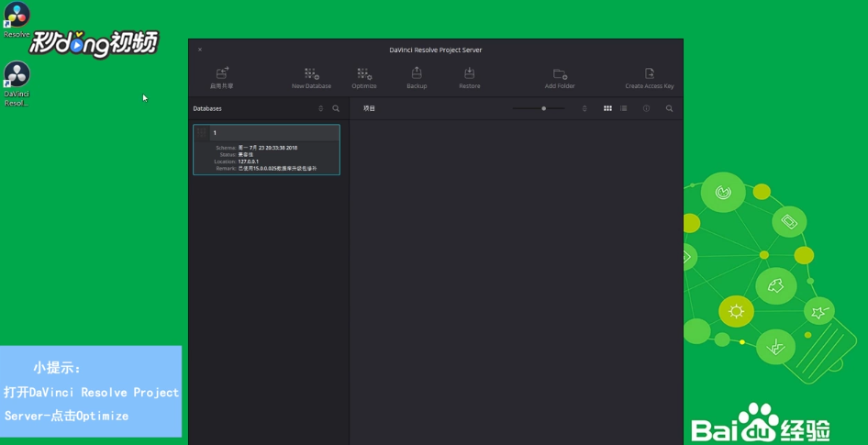Switch projects to thumbnail grid view
This screenshot has height=445, width=868.
click(607, 108)
